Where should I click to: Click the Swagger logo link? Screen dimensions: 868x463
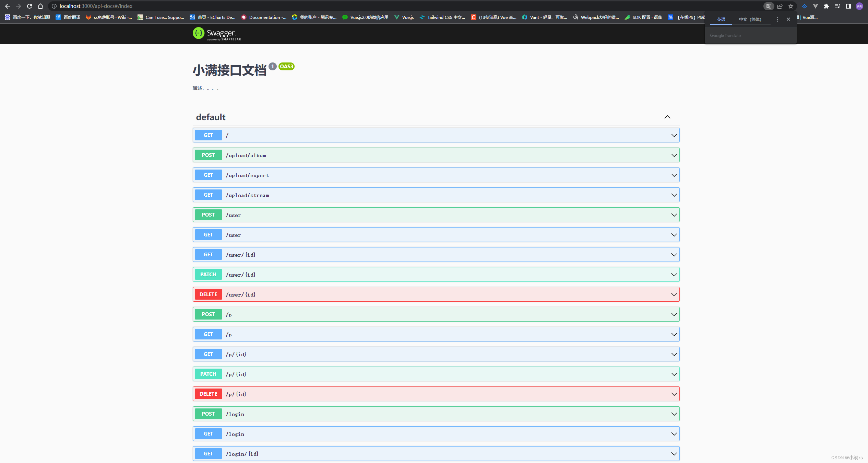coord(217,34)
